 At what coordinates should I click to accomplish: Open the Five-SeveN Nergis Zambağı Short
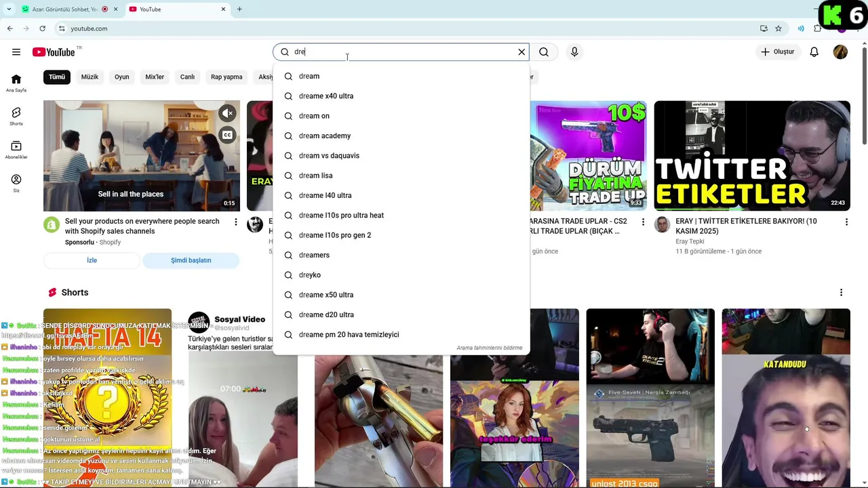tap(650, 399)
